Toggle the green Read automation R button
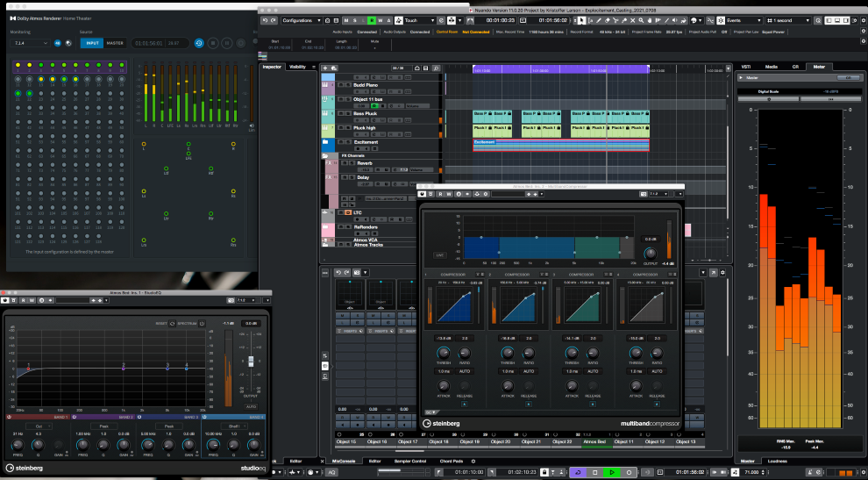This screenshot has width=868, height=480. pos(372,20)
